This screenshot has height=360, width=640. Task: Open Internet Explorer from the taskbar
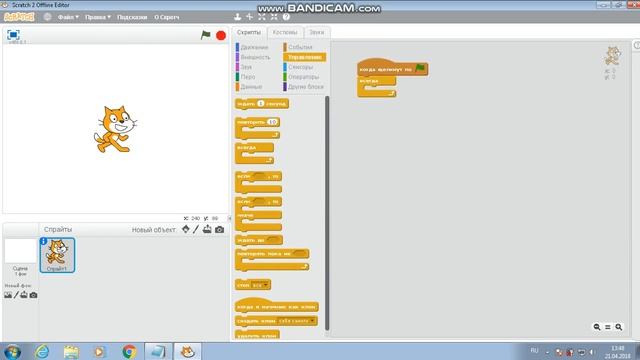click(x=42, y=351)
